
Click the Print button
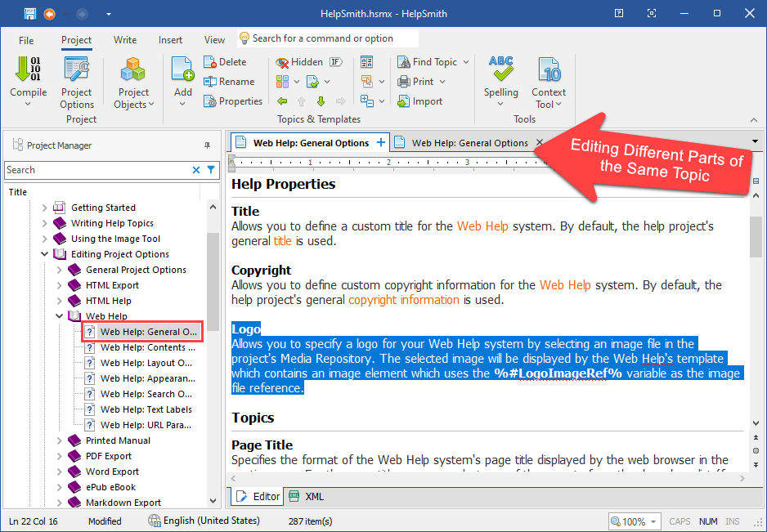click(x=415, y=82)
